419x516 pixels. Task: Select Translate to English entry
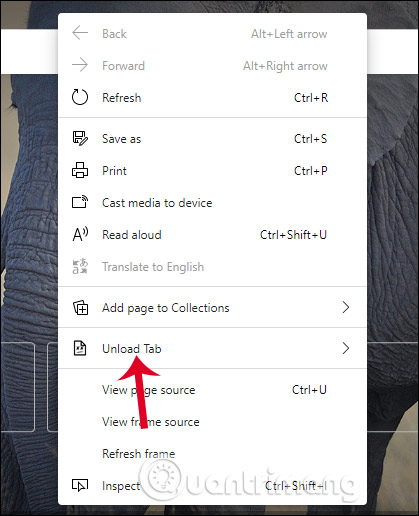pos(213,267)
